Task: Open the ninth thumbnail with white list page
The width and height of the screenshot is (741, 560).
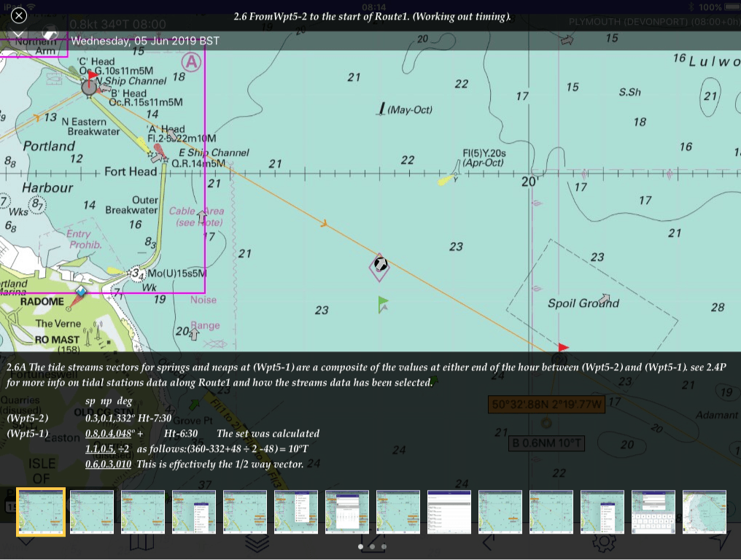Action: (x=449, y=512)
